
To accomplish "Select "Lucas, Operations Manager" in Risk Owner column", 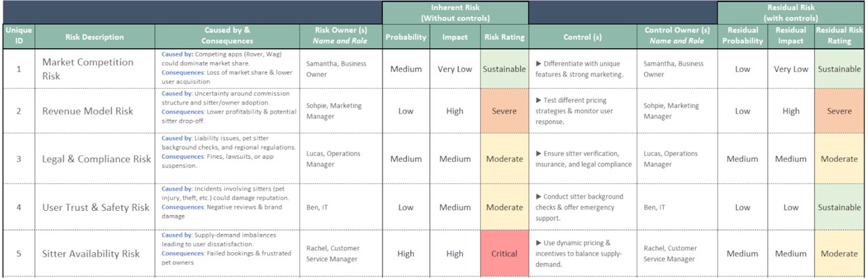I will tap(340, 159).
